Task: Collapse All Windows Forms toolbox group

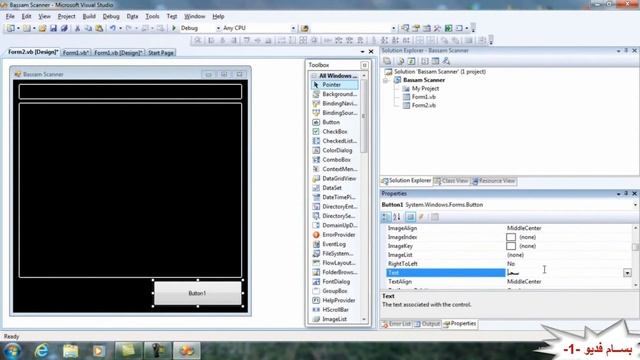Action: pyautogui.click(x=314, y=76)
